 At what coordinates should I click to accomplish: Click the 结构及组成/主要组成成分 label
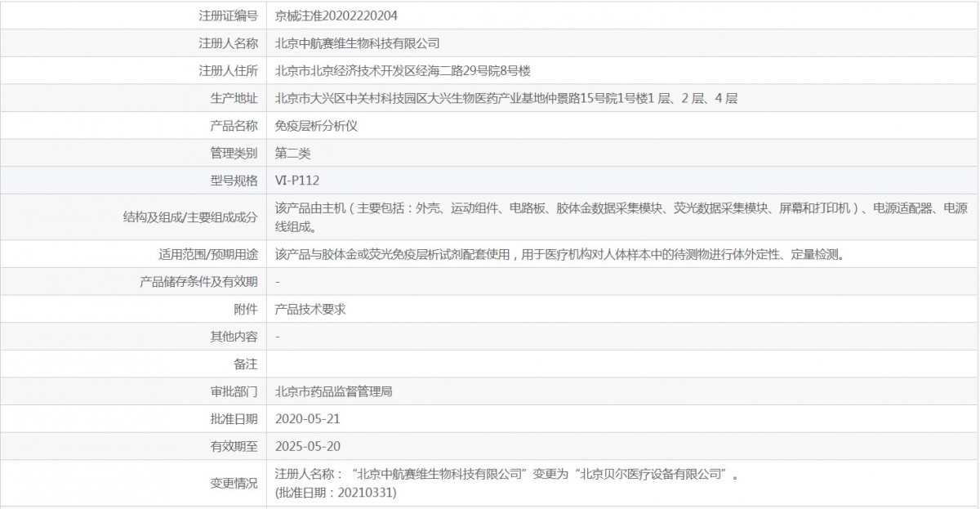pyautogui.click(x=189, y=217)
